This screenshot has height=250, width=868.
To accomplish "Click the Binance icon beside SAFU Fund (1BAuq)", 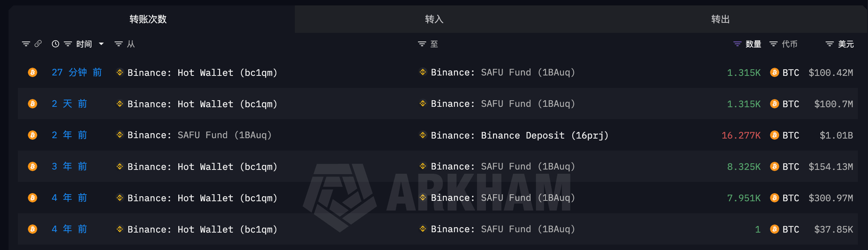I will click(x=422, y=72).
